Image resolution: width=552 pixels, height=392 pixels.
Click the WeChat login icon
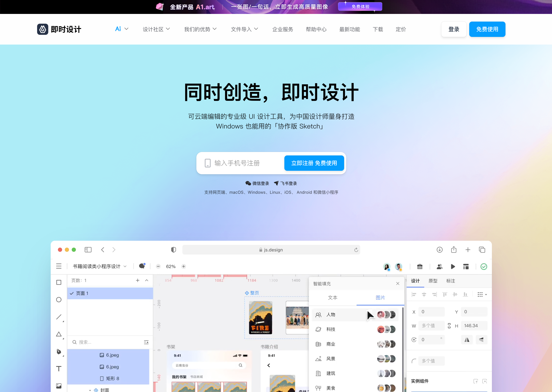point(248,183)
